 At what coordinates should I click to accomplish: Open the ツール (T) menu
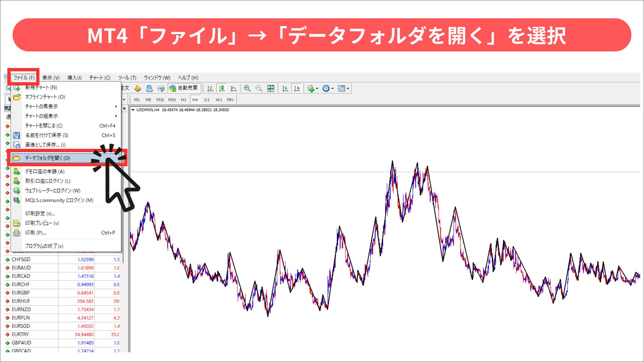tap(127, 78)
